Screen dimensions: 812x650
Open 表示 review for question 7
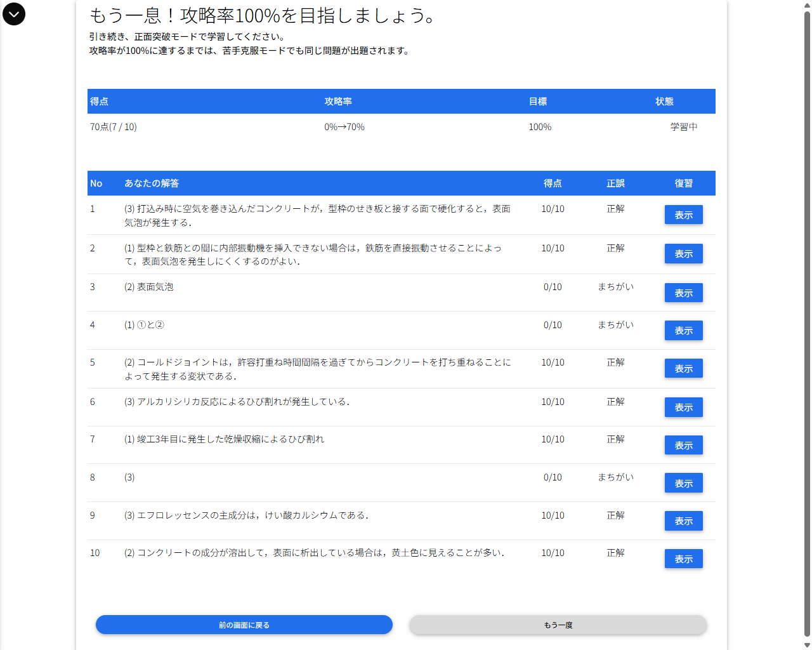coord(683,445)
